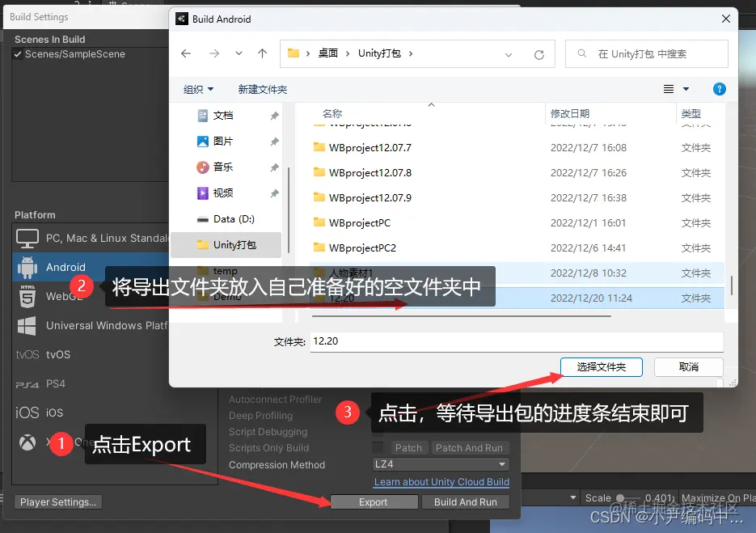Open the Compression Method LZ4 dropdown
756x533 pixels.
(441, 464)
